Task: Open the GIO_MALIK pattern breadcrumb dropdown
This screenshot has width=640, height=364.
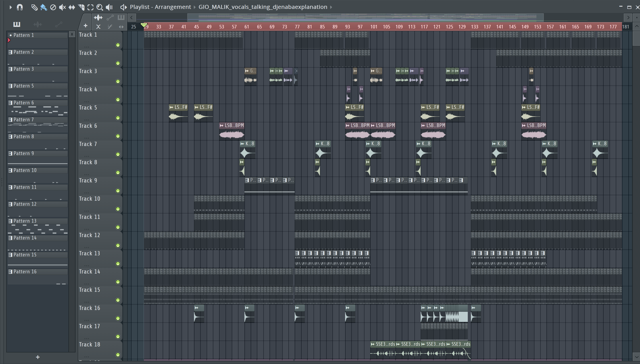Action: pos(263,7)
